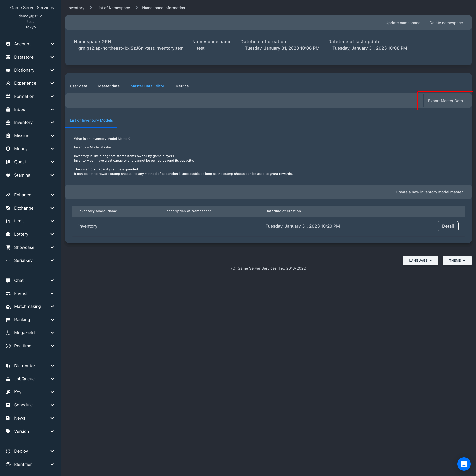Expand the Ranking menu chevron
Image resolution: width=476 pixels, height=476 pixels.
[52, 320]
